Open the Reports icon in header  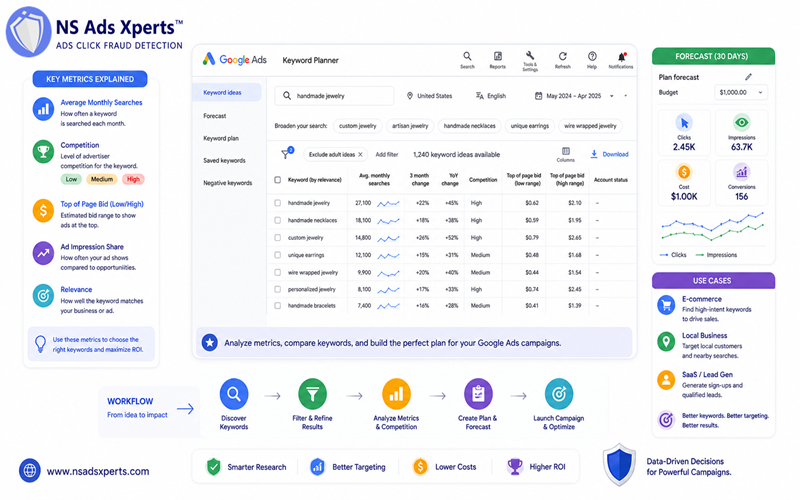[497, 56]
